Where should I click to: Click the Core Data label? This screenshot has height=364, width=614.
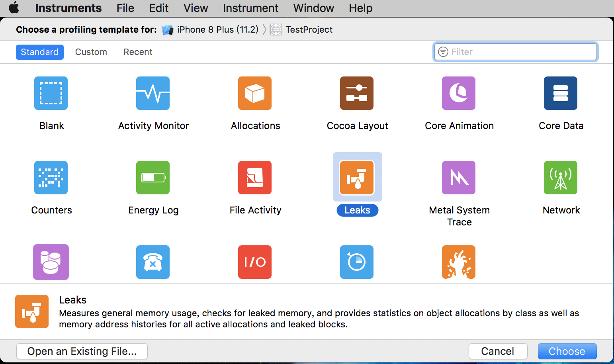(x=561, y=126)
